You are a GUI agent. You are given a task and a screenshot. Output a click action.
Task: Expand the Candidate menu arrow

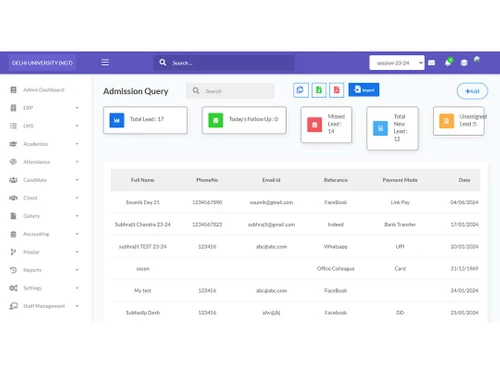pos(77,180)
